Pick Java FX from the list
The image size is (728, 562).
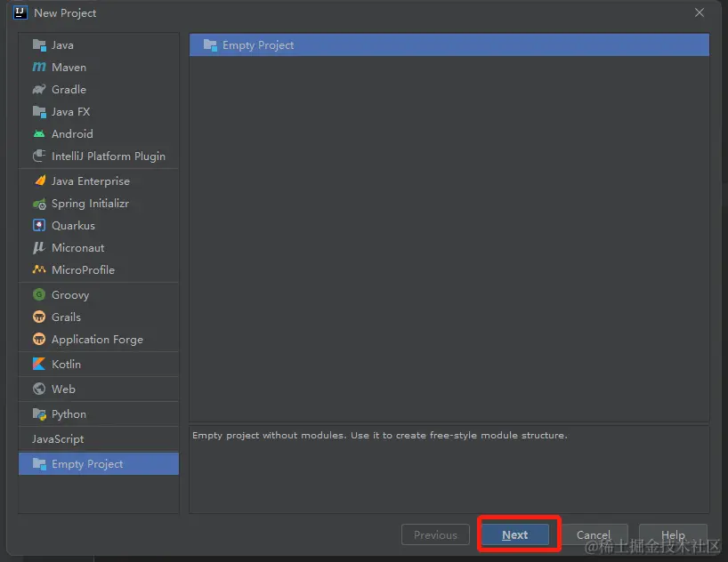(x=99, y=112)
